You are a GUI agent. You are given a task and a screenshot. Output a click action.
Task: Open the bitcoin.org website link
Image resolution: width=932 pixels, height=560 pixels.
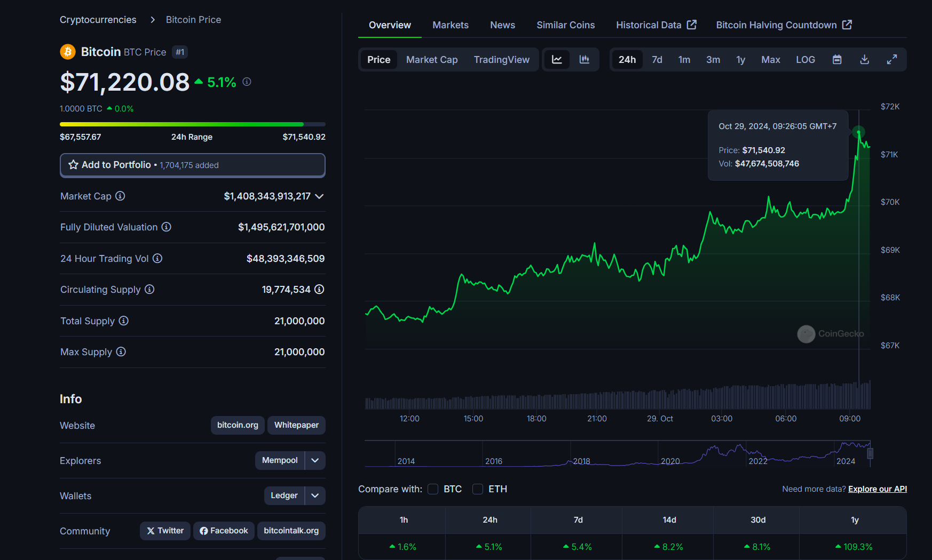pos(238,425)
